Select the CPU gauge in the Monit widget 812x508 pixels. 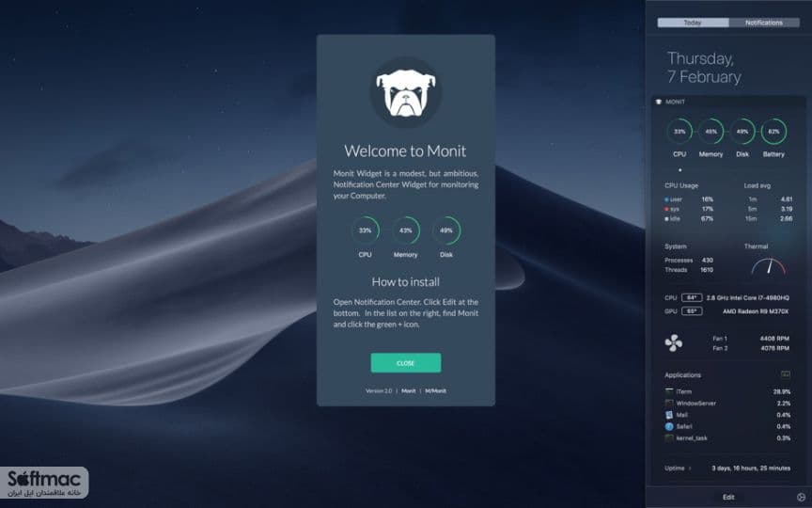pos(679,132)
